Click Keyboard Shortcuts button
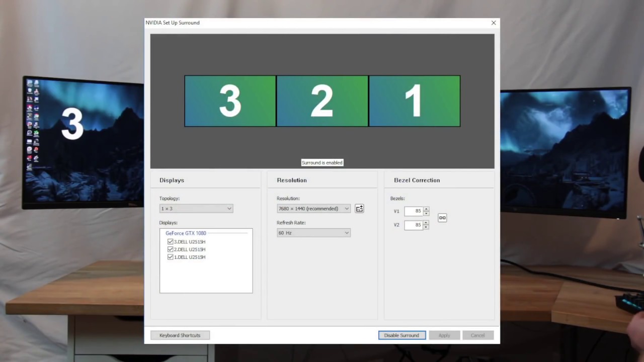 180,335
